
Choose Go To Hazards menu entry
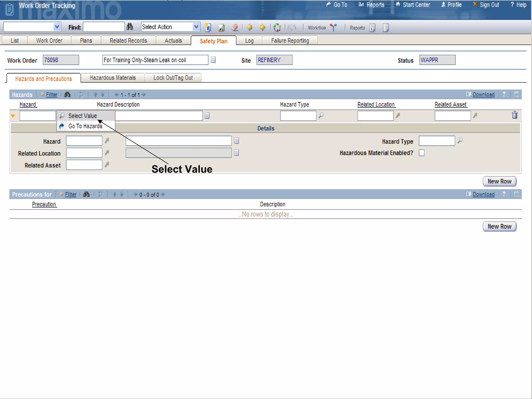click(x=85, y=126)
